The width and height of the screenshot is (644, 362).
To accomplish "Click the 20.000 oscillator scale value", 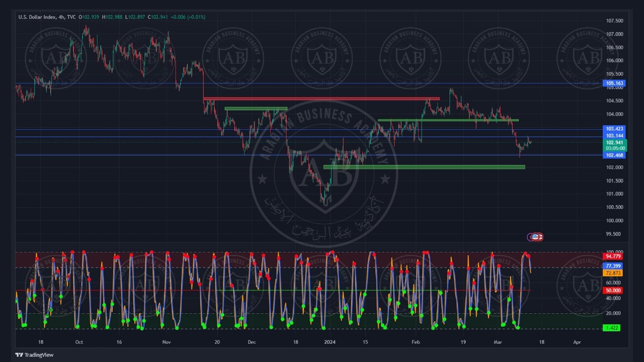I will pyautogui.click(x=613, y=313).
